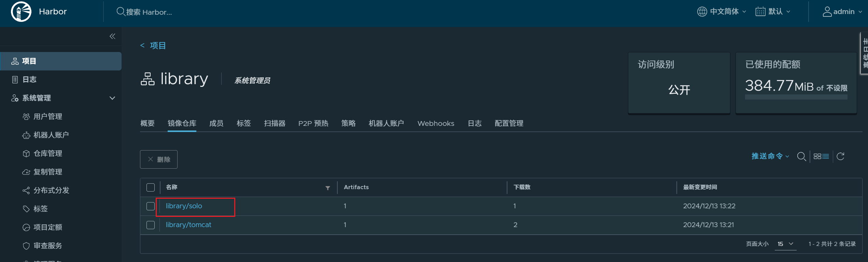
Task: Click the 2024/12/13 13:22 timestamp
Action: [x=709, y=206]
